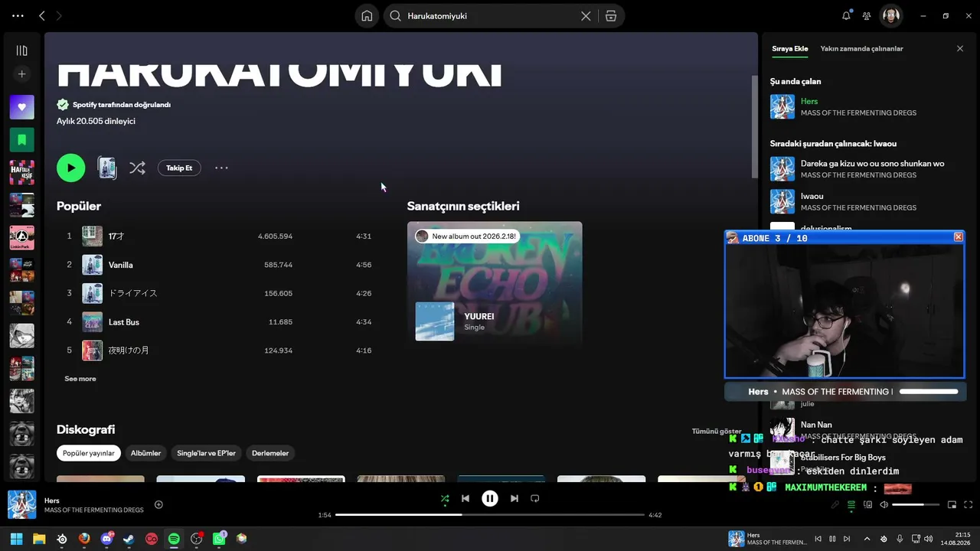The height and width of the screenshot is (551, 980).
Task: Follow the artist with Takip Et
Action: (x=179, y=168)
